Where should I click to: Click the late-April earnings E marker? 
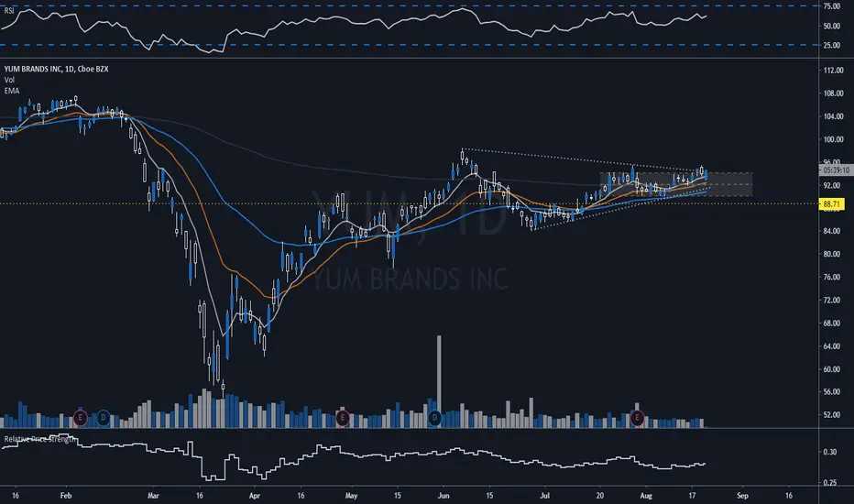pyautogui.click(x=342, y=419)
